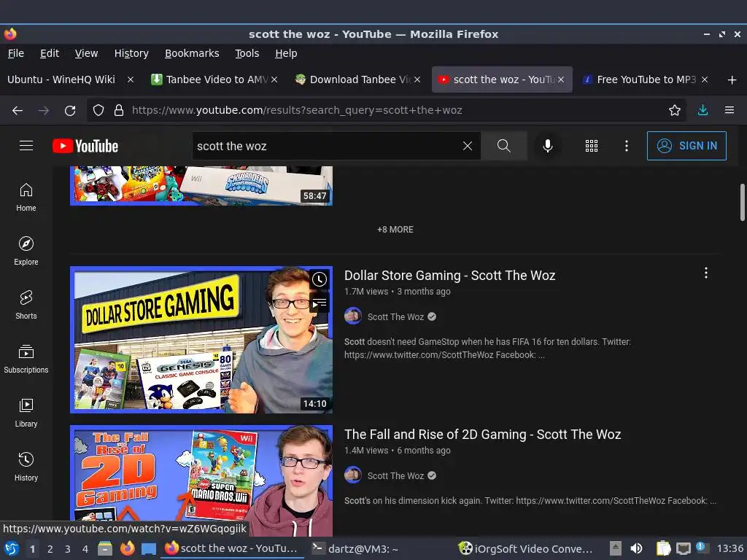The image size is (747, 560).
Task: Open The Fall and Rise of 2D Gaming title
Action: 483,435
